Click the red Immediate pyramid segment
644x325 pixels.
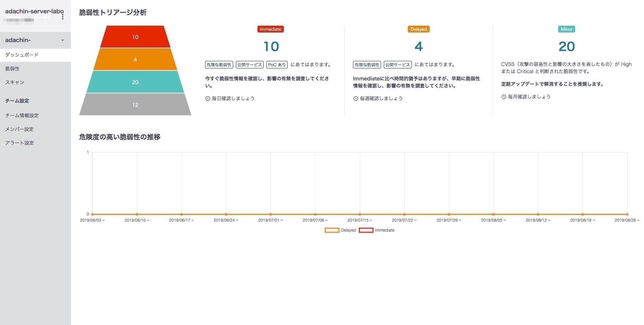[x=135, y=37]
